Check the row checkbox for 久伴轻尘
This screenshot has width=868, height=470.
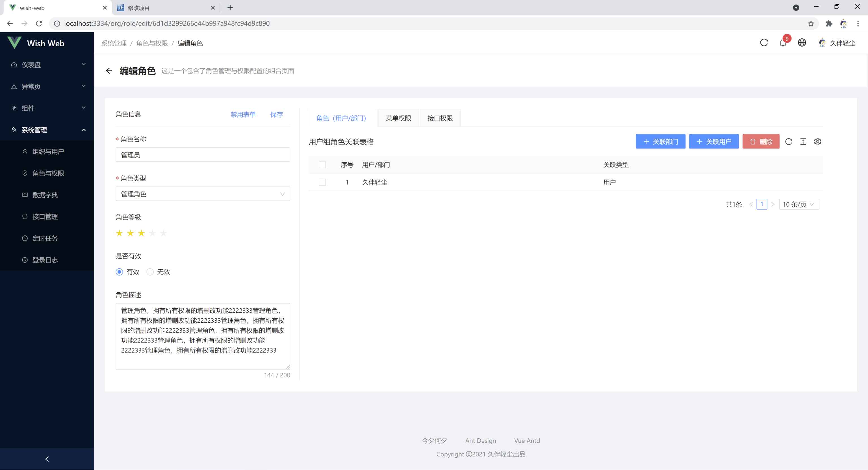click(322, 182)
